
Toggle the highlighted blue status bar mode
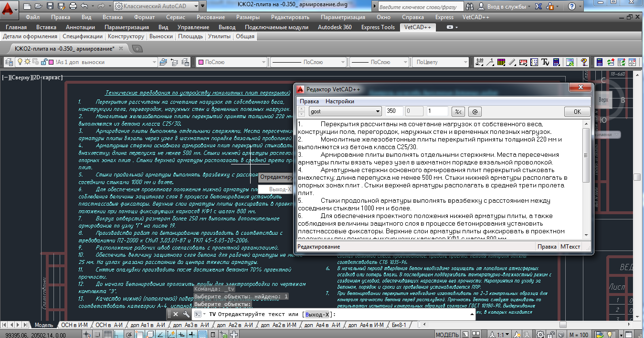click(202, 334)
